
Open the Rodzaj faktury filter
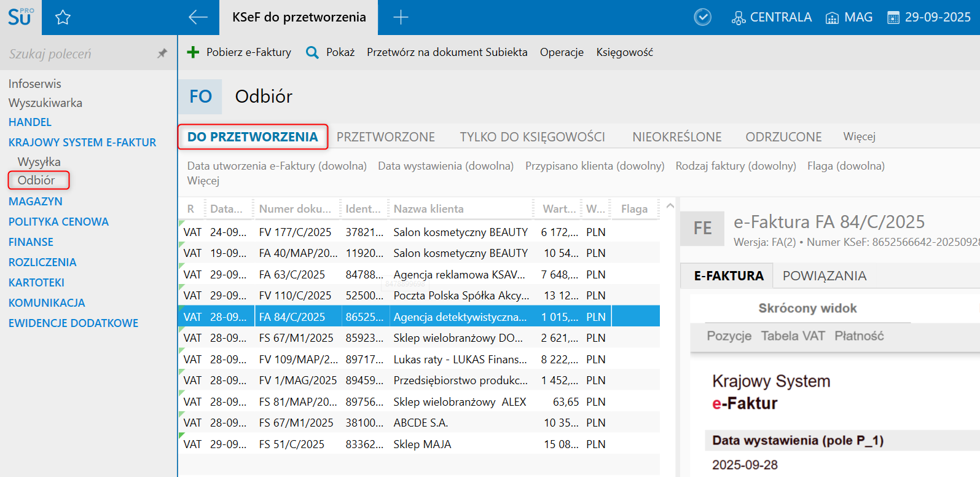coord(736,166)
